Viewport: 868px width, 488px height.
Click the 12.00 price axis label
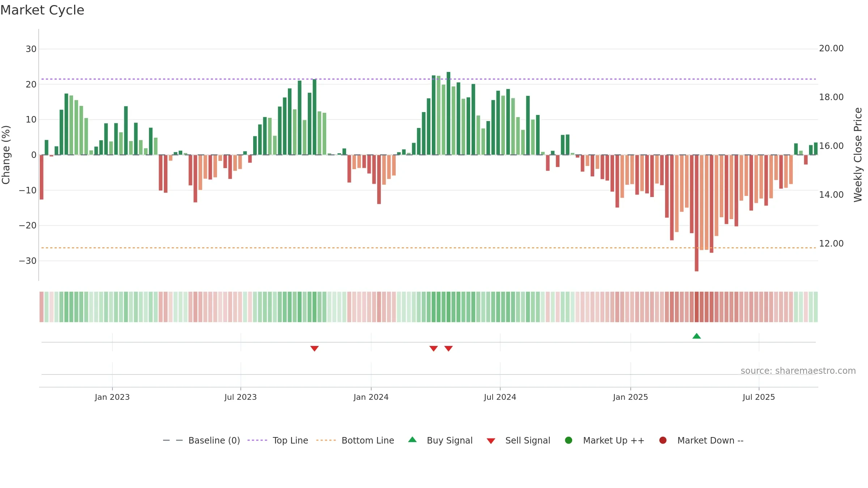click(x=831, y=244)
